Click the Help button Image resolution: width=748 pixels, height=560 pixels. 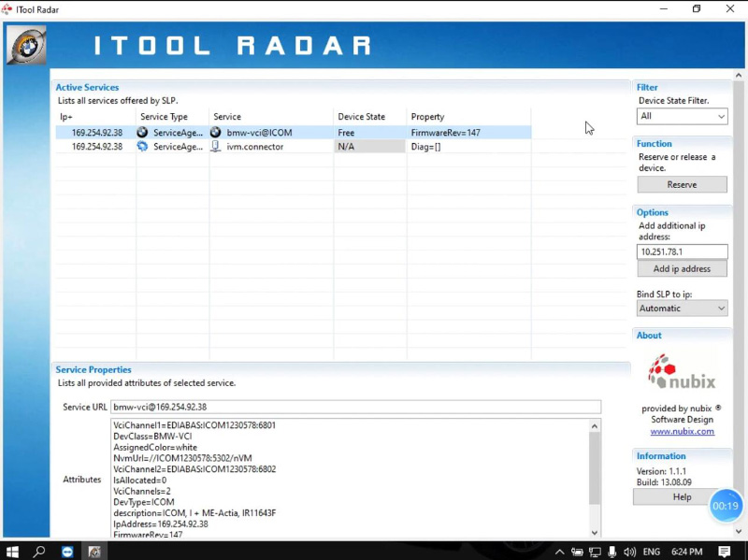(x=682, y=497)
